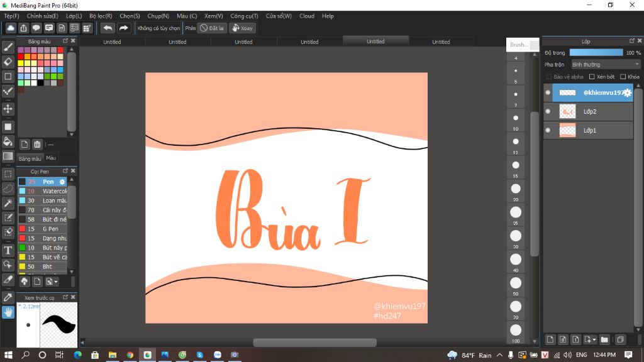644x362 pixels.
Task: Open the Pha trộn blend mode dropdown
Action: pos(605,64)
